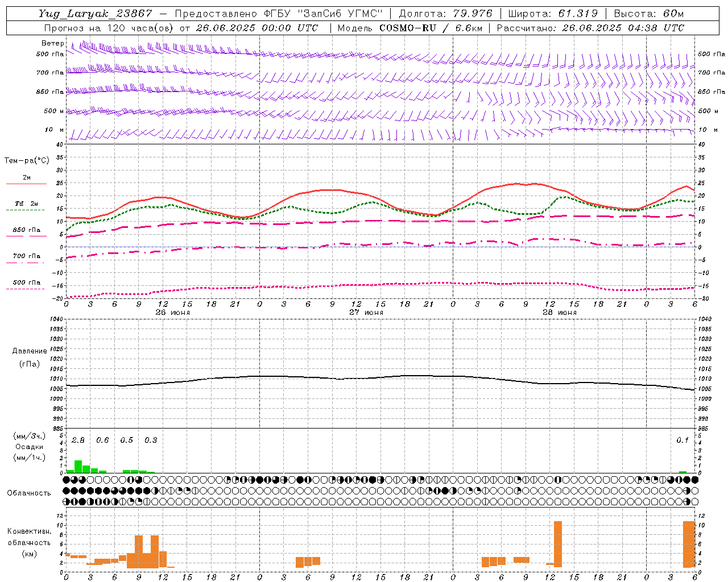Click the forecast start time 26.06.2025 00:00 UTC
The image size is (728, 582).
pos(257,28)
